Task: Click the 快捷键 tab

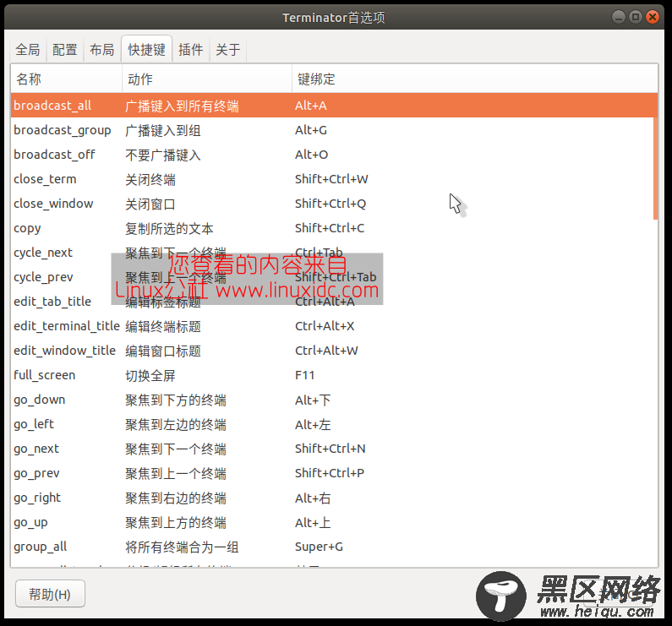Action: pos(146,50)
